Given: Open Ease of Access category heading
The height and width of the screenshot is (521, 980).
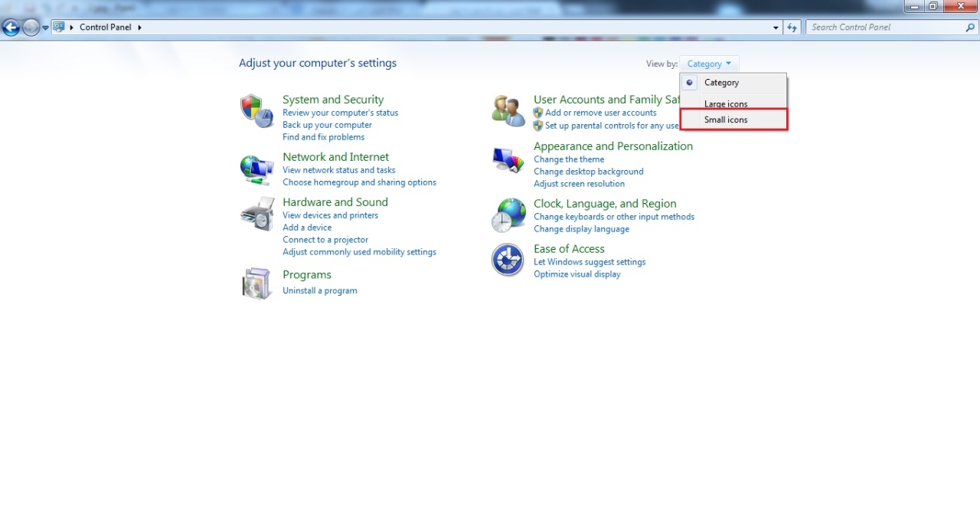Looking at the screenshot, I should click(x=569, y=249).
